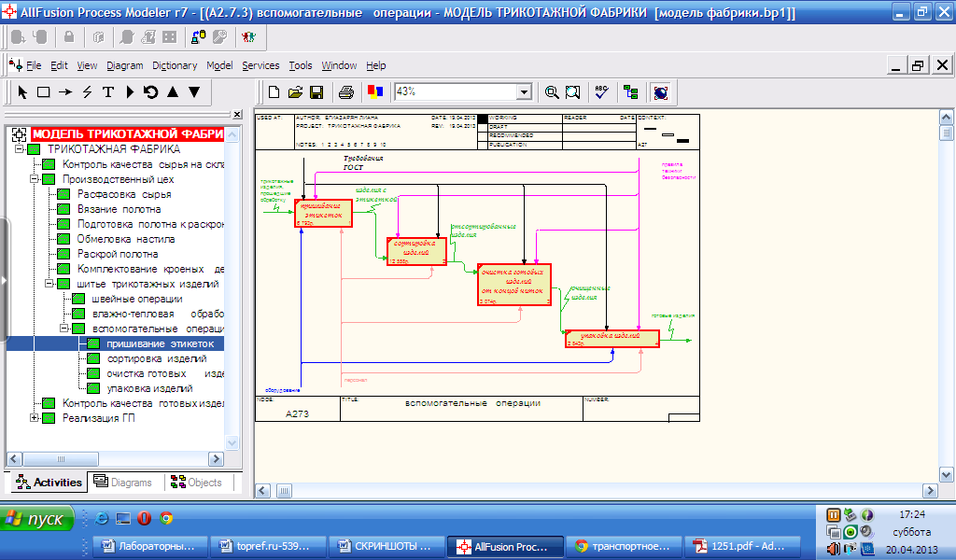The height and width of the screenshot is (560, 956).
Task: Open the Tools menu
Action: [x=300, y=65]
